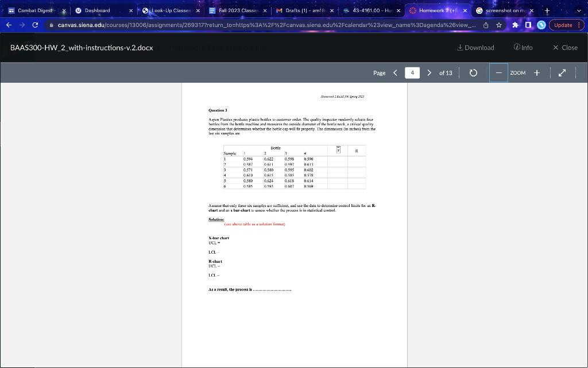Click the Update browser button
The height and width of the screenshot is (368, 588).
(564, 25)
